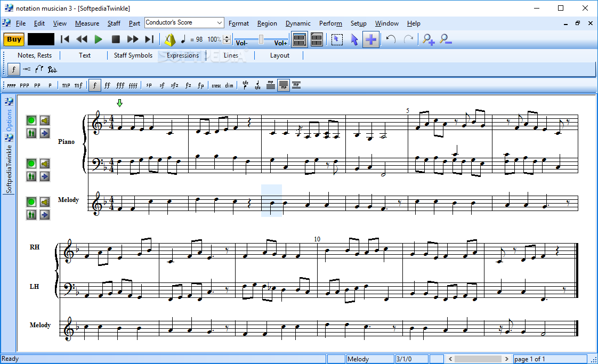Toggle green enable on Piano bass staff
598x364 pixels.
click(x=31, y=164)
